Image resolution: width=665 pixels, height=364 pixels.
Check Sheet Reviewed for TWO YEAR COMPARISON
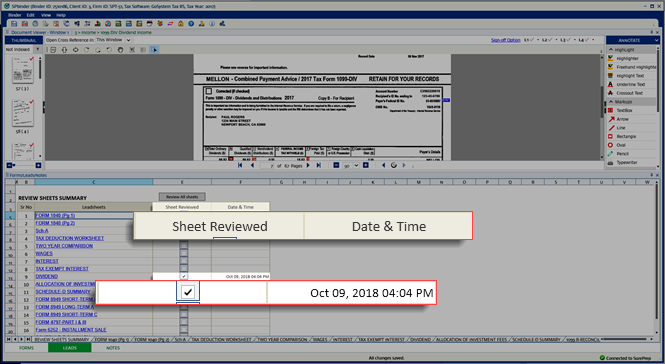184,246
